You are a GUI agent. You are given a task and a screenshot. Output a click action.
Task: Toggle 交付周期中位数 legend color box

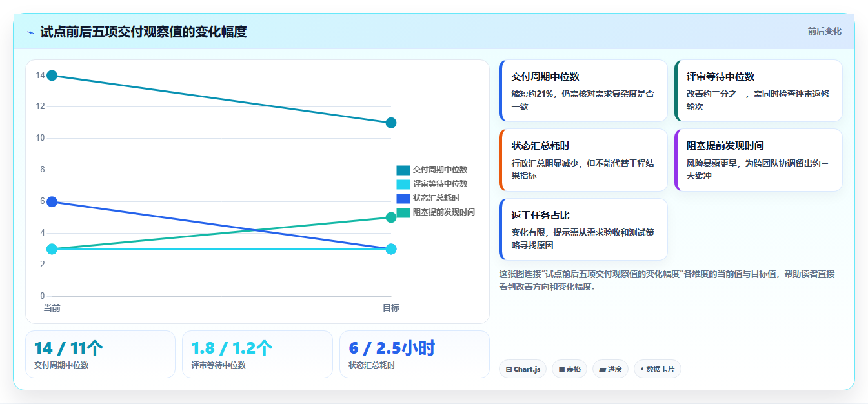coord(403,170)
